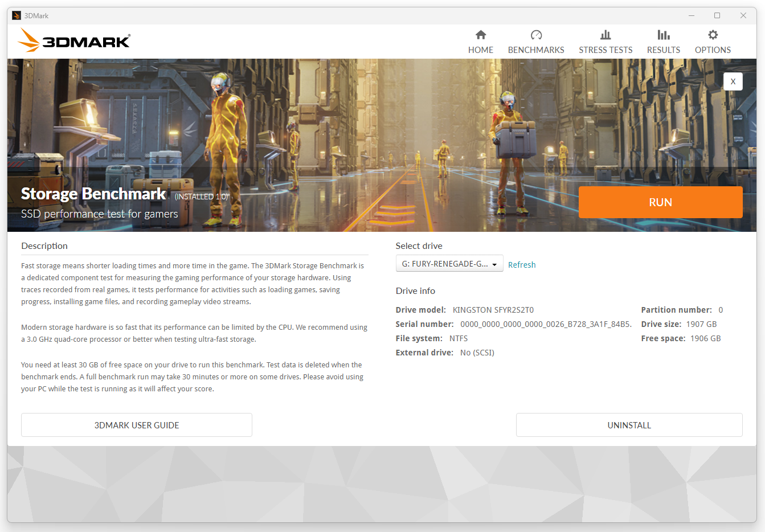
Task: Click the 3DMark title bar app icon
Action: click(17, 15)
